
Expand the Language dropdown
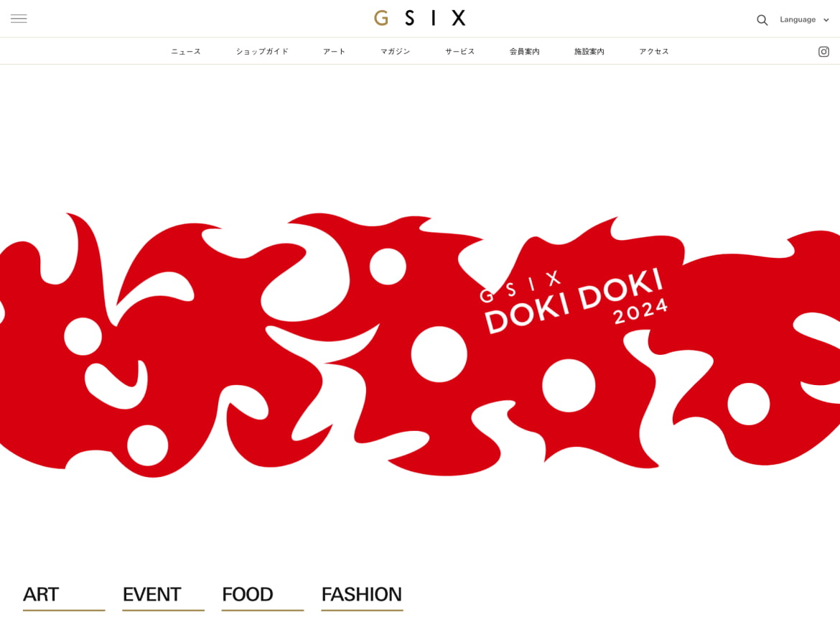[804, 19]
